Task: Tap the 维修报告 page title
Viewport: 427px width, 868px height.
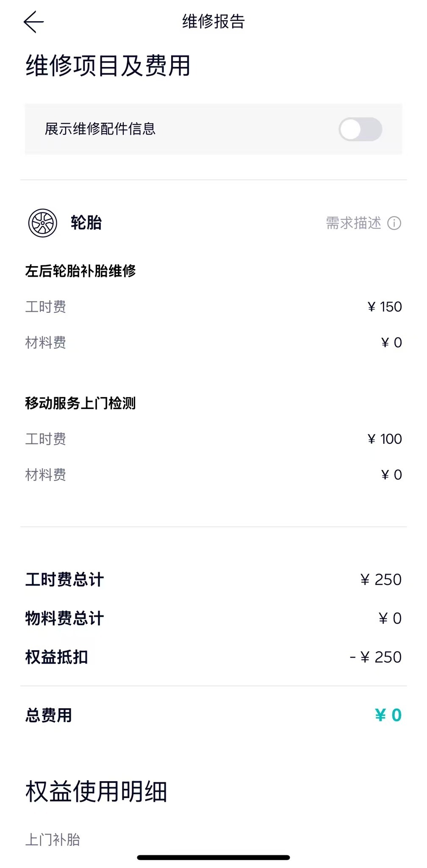Action: [213, 22]
